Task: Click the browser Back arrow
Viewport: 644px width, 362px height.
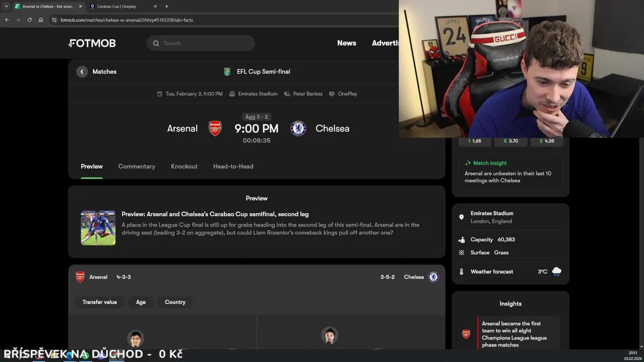Action: [x=7, y=20]
